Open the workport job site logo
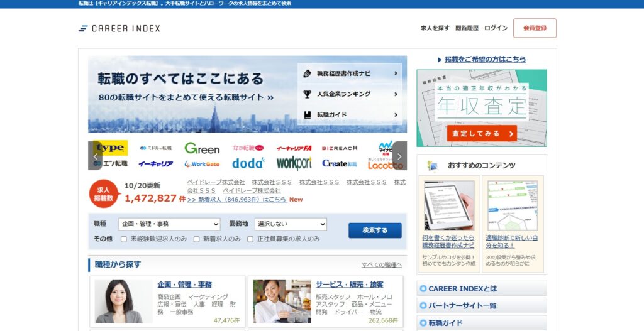Screen dimensions: 644x331 pos(294,163)
